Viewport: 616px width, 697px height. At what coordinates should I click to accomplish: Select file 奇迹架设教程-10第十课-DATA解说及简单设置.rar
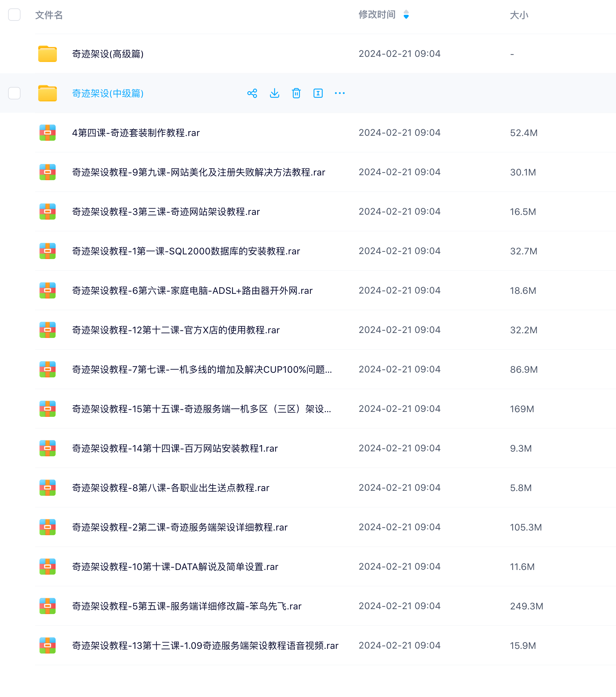(x=175, y=567)
